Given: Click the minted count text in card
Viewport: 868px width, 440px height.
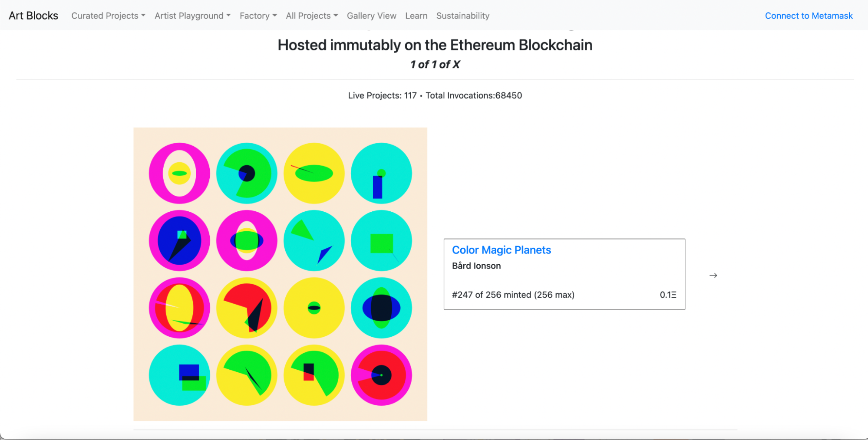Looking at the screenshot, I should 513,295.
